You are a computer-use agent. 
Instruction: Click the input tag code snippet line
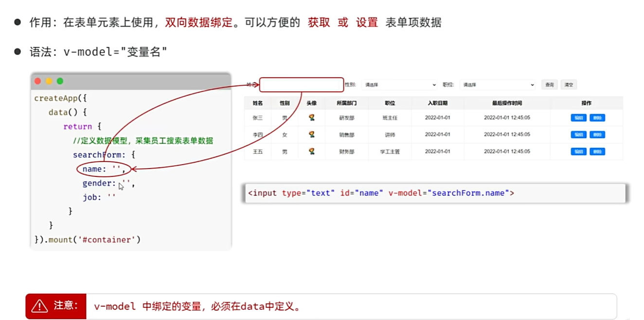tap(381, 193)
